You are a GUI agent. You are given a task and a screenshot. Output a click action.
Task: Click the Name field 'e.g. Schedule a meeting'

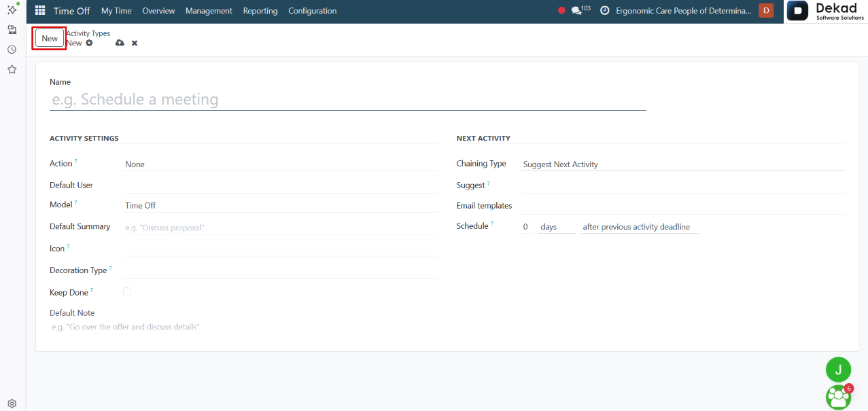tap(348, 99)
